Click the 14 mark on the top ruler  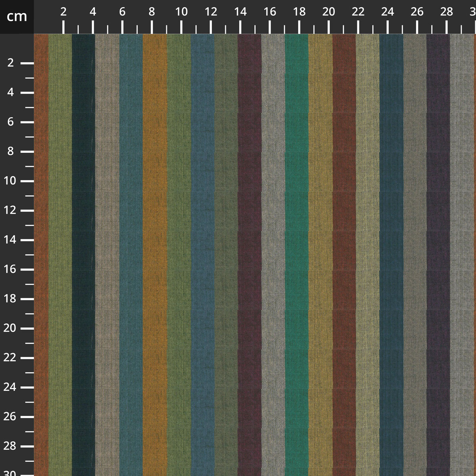pos(240,13)
